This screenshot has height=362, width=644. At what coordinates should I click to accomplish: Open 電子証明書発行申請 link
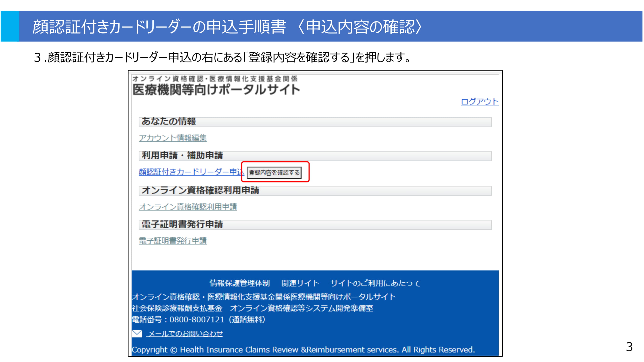(x=172, y=241)
